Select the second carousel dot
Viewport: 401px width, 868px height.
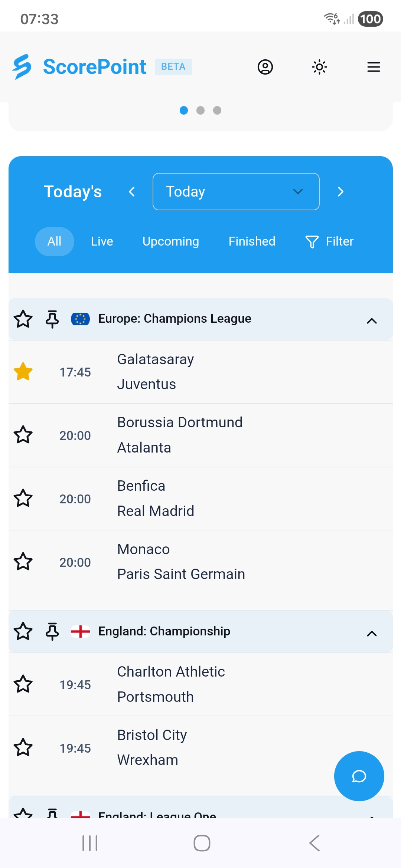[200, 111]
